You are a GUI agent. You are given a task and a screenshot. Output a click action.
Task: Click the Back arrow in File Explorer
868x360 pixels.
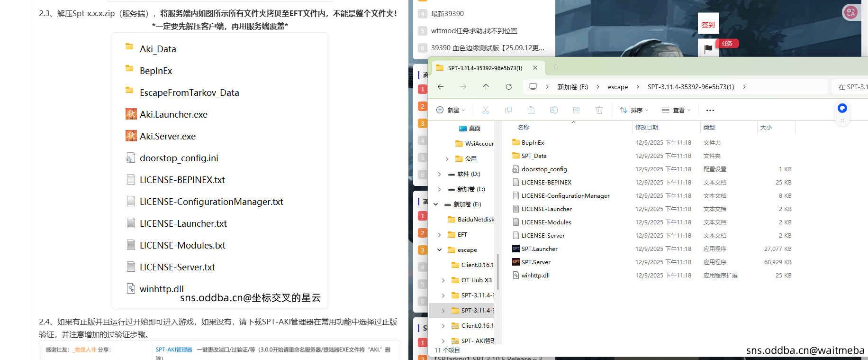(x=441, y=87)
